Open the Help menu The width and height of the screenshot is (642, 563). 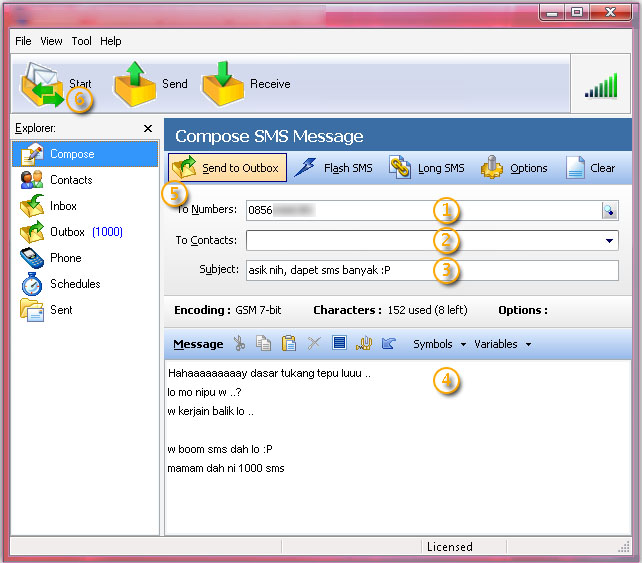[x=111, y=41]
